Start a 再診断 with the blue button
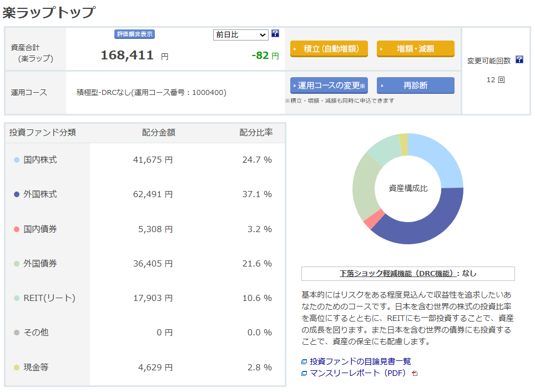The height and width of the screenshot is (392, 535). (415, 86)
